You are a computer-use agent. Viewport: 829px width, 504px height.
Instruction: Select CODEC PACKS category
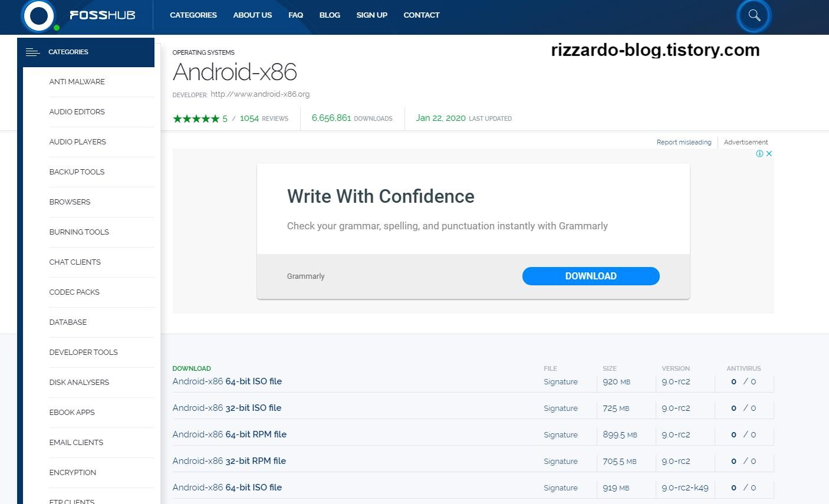click(74, 292)
